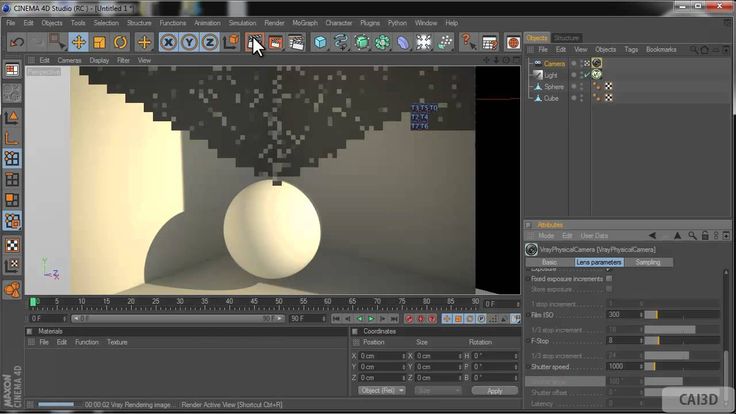Adjust the Film ISO slider
736x414 pixels.
pyautogui.click(x=682, y=314)
